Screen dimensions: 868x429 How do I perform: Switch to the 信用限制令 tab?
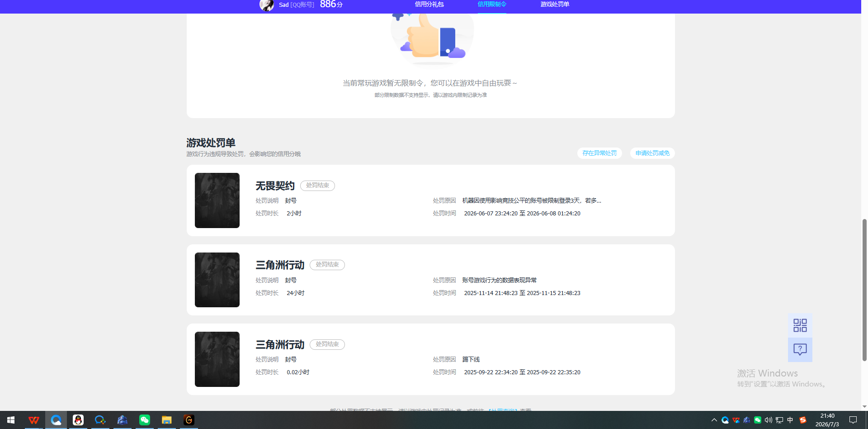492,5
